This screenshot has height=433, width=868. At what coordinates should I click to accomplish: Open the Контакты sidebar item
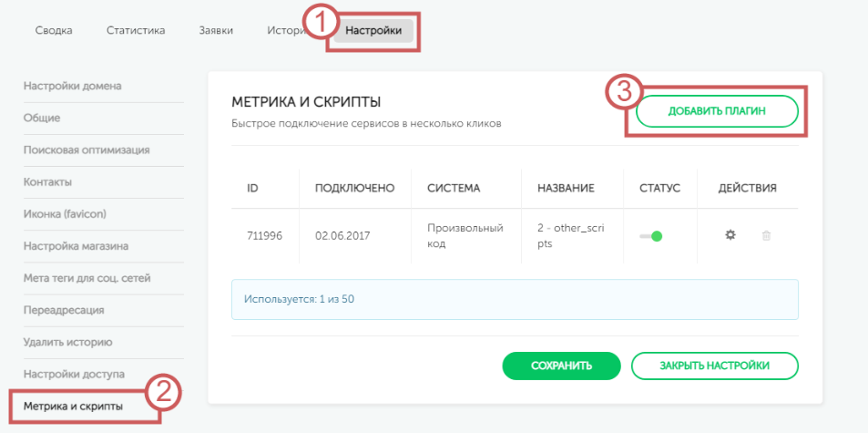(x=47, y=182)
